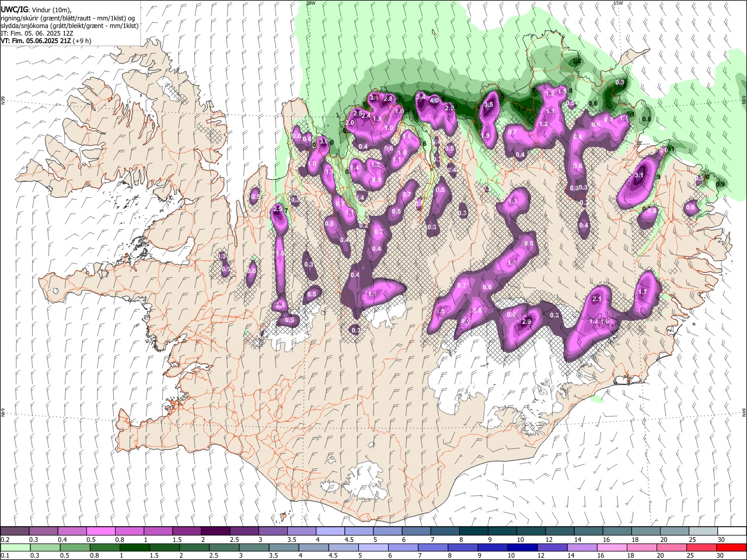Viewport: 747px width, 560px height.
Task: Select the darkest purple 2–2.5 snow scale swatch
Action: pyautogui.click(x=215, y=531)
